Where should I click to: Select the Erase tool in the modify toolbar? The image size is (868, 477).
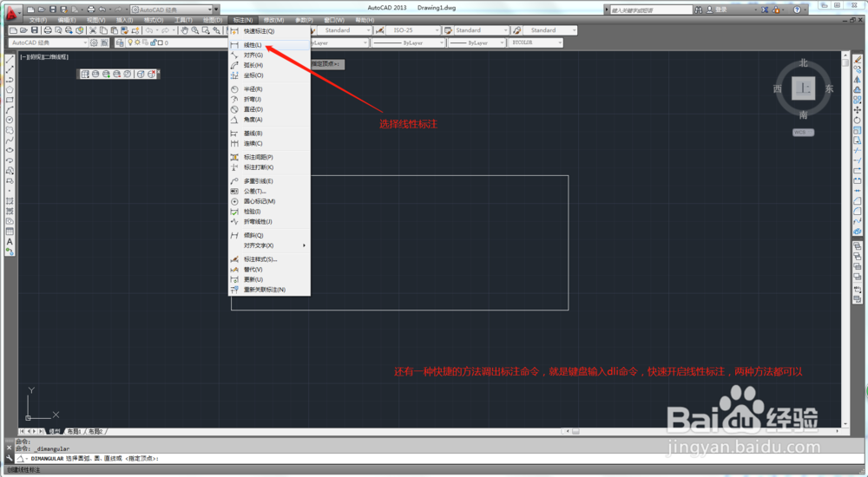click(x=858, y=60)
